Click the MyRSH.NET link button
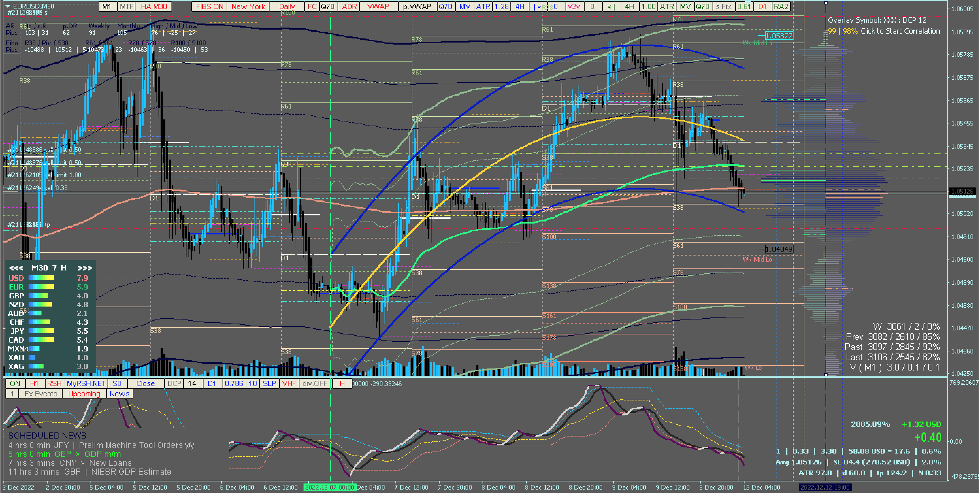980x493 pixels. click(x=86, y=383)
